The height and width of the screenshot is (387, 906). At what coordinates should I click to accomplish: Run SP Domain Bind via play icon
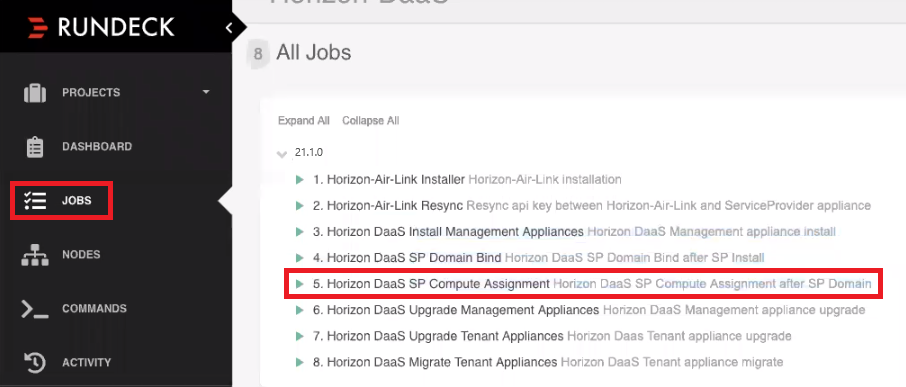299,258
